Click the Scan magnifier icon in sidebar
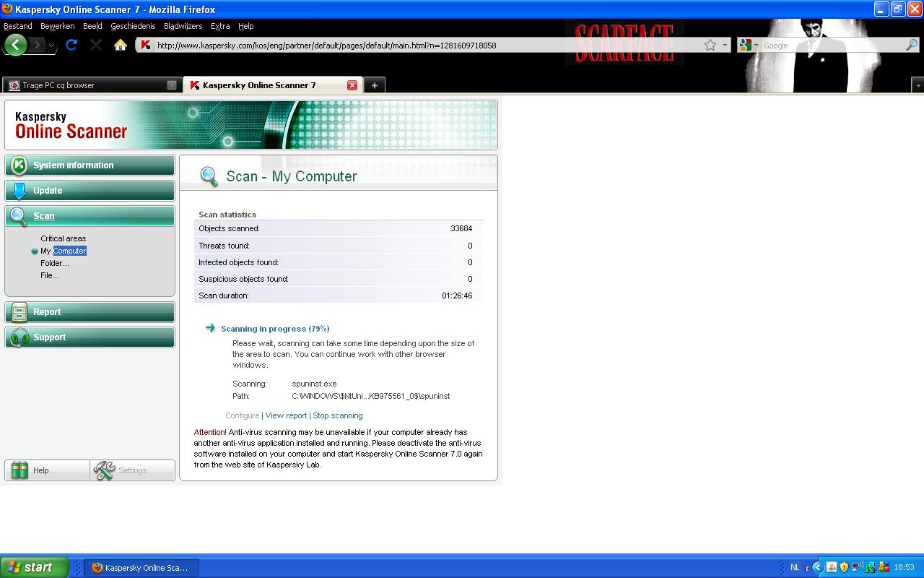Viewport: 924px width, 578px height. (19, 216)
